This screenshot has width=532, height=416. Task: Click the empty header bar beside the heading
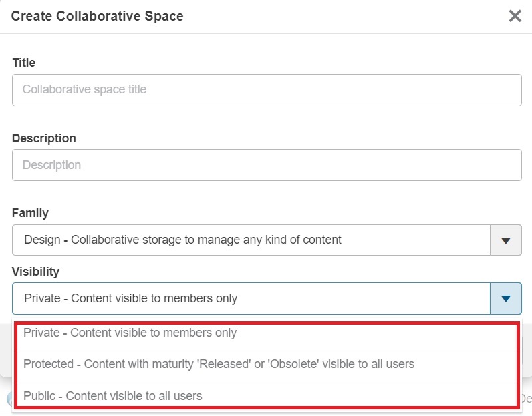[x=334, y=16]
